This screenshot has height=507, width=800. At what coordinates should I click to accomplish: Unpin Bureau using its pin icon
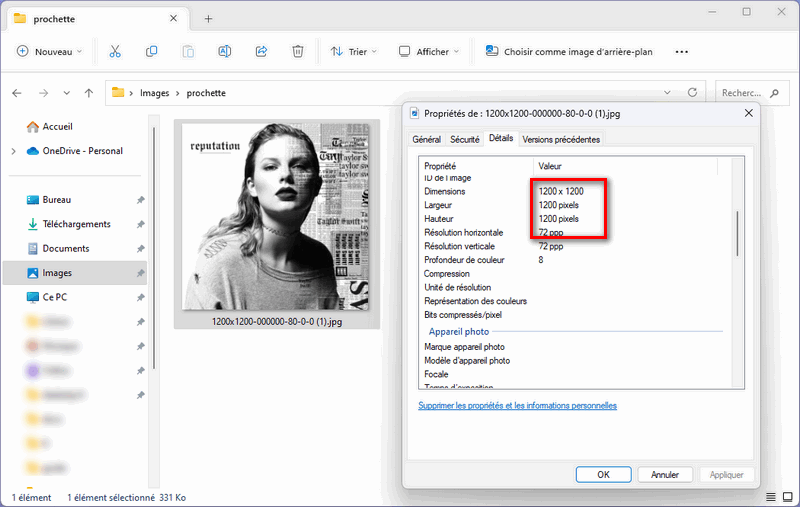pos(140,200)
